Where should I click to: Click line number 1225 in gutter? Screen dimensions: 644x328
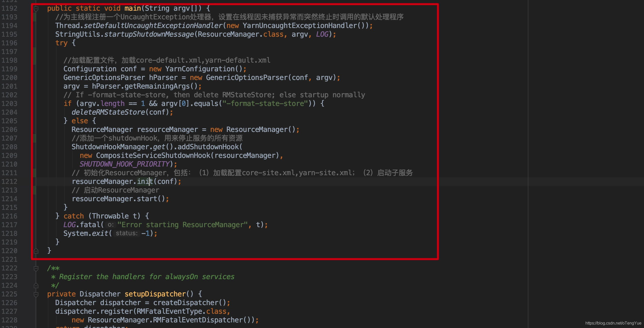click(x=9, y=294)
